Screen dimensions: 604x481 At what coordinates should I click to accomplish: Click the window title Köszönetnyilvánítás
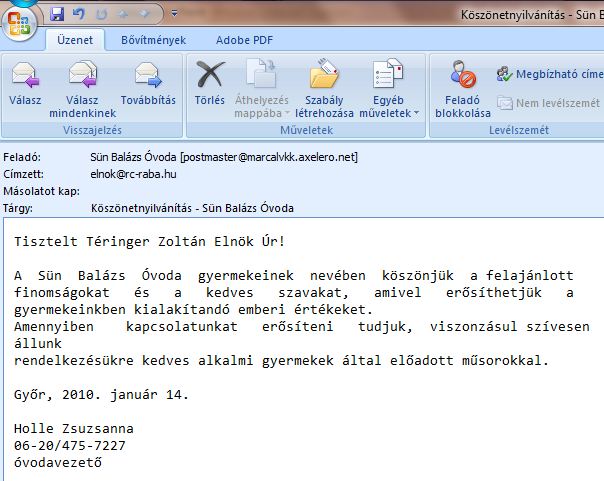pyautogui.click(x=532, y=15)
